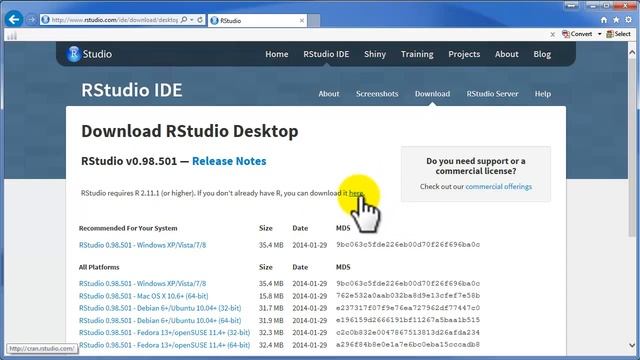Open the Training menu item
The width and height of the screenshot is (640, 360).
[417, 54]
